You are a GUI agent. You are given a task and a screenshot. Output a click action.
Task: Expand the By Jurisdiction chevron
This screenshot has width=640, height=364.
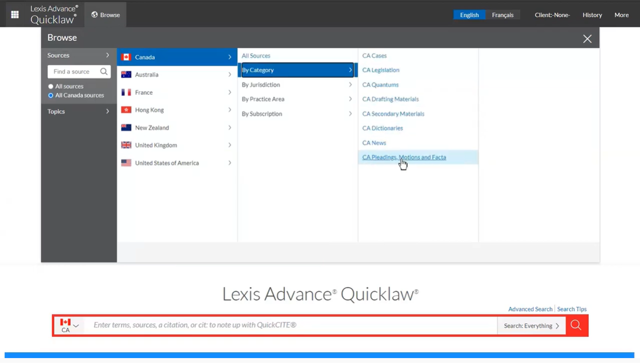coord(350,85)
